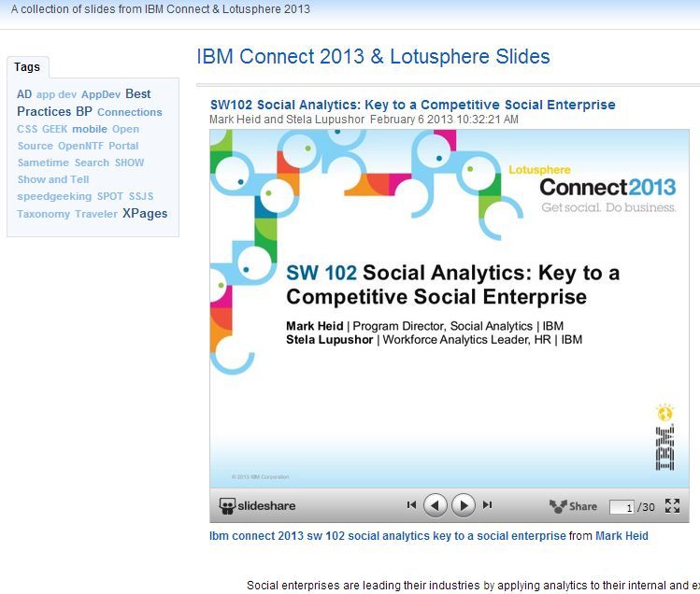Select the GEEK tag
This screenshot has width=700, height=594.
(x=54, y=129)
